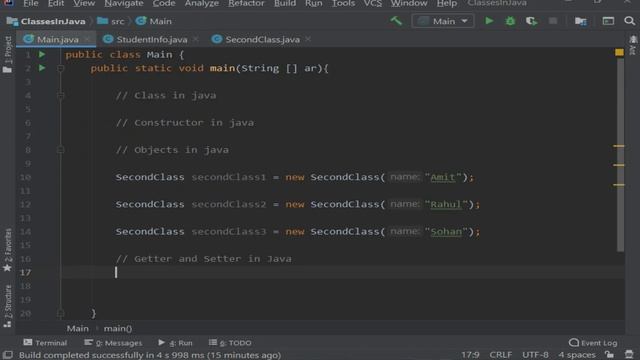The image size is (640, 360).
Task: Open the View menu
Action: point(84,3)
